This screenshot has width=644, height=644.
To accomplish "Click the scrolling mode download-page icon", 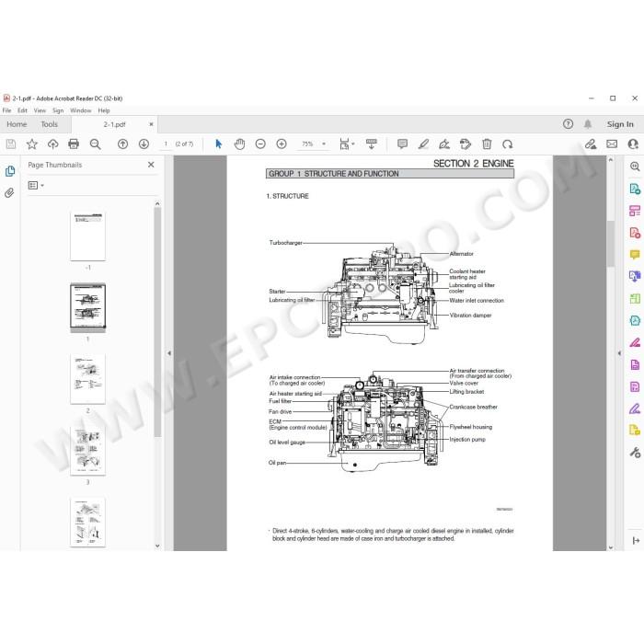I will 372,144.
